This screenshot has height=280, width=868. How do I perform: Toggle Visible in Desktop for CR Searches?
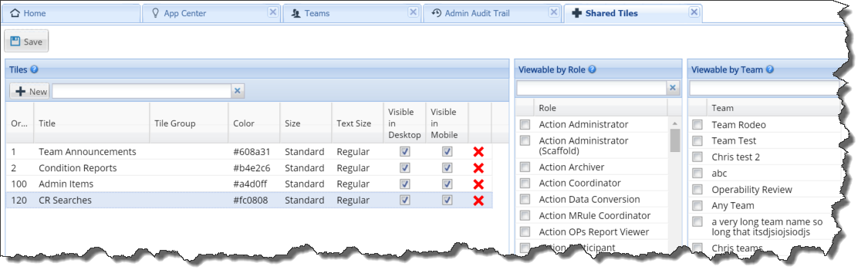(404, 200)
